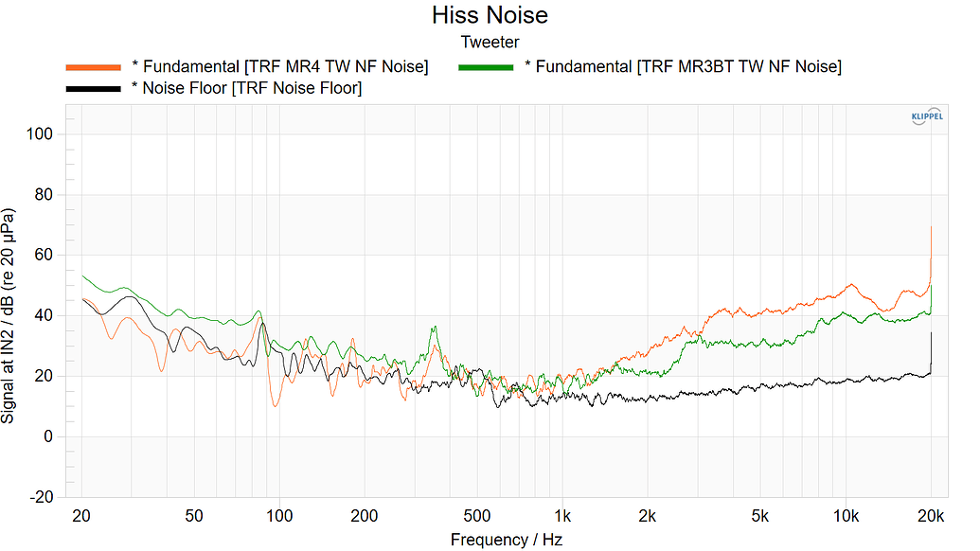Select the TRF MR3BT TW NF Noise legend label
This screenshot has width=980, height=551.
683,66
